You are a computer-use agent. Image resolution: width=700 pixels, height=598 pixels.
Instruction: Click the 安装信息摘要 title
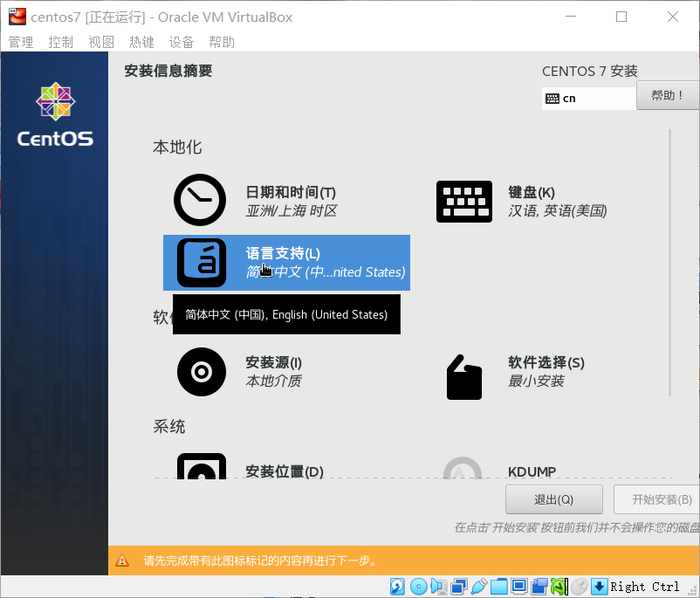(168, 71)
